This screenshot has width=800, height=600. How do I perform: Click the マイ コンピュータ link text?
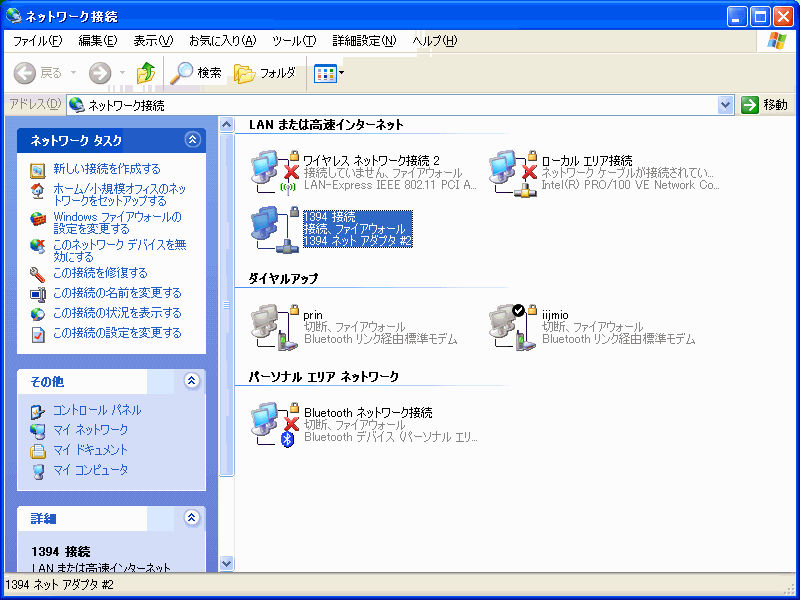90,470
